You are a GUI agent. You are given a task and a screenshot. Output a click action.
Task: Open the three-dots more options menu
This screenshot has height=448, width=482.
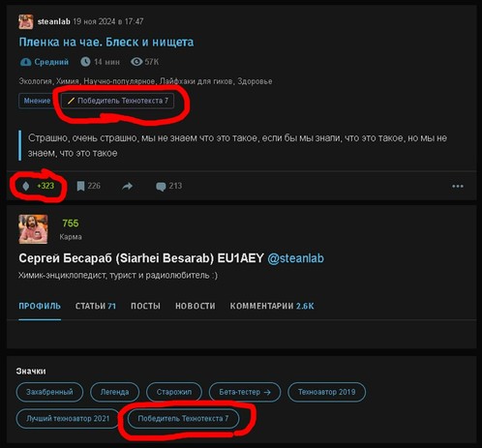coord(458,186)
